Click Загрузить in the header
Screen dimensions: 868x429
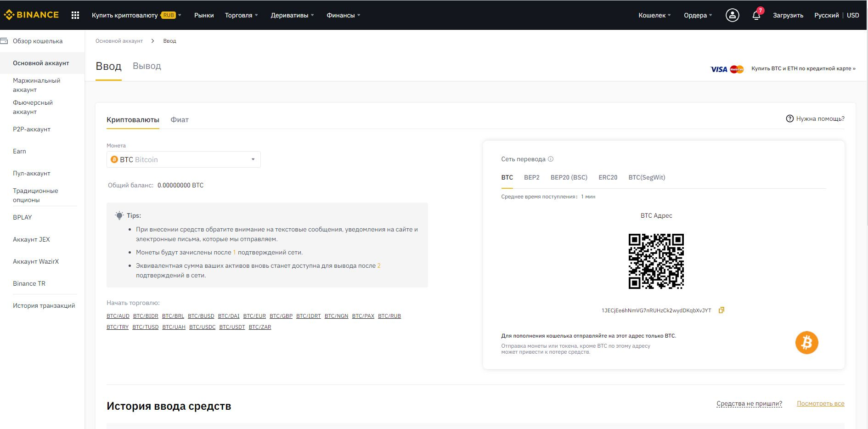click(x=788, y=15)
